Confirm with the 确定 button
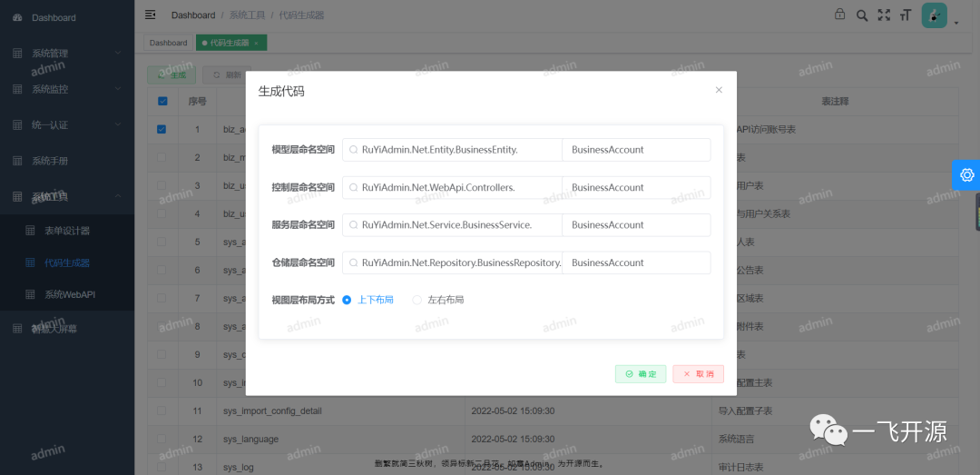Viewport: 980px width, 475px height. tap(641, 374)
